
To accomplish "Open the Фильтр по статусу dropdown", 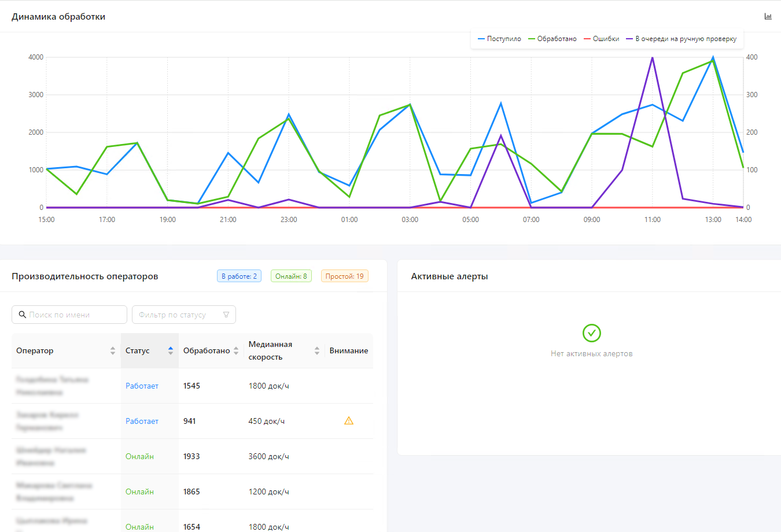I will (184, 315).
